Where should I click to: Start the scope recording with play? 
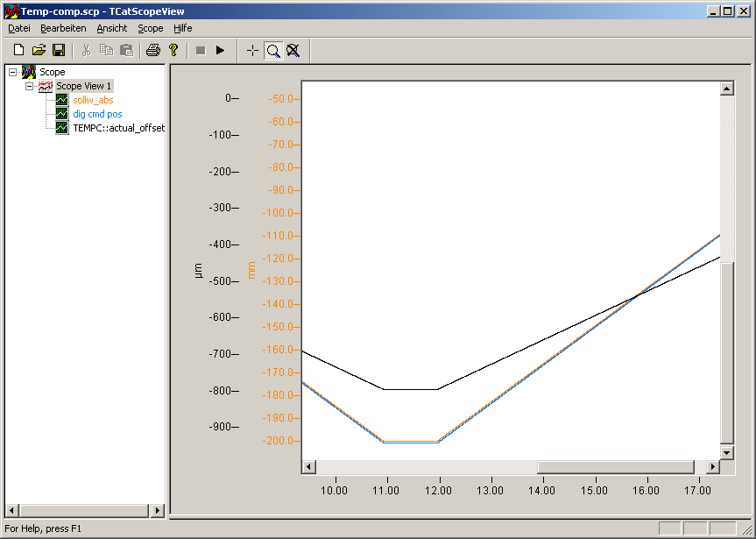point(221,50)
